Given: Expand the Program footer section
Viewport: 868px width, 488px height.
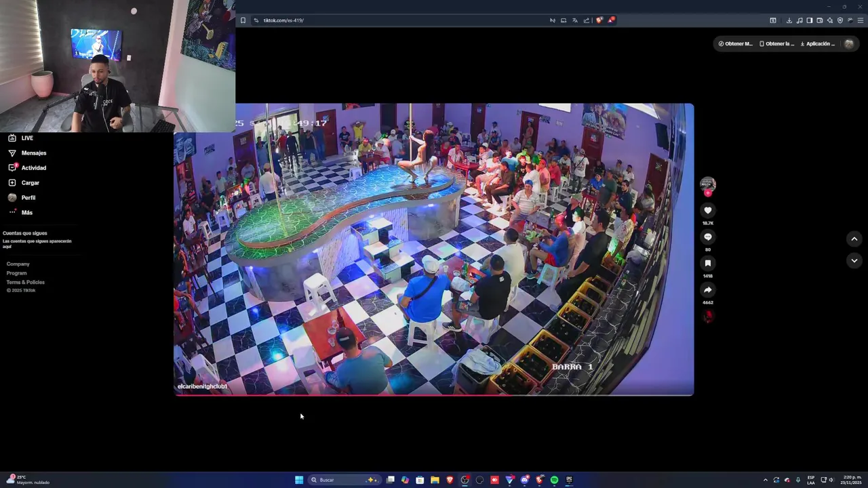Looking at the screenshot, I should (17, 273).
